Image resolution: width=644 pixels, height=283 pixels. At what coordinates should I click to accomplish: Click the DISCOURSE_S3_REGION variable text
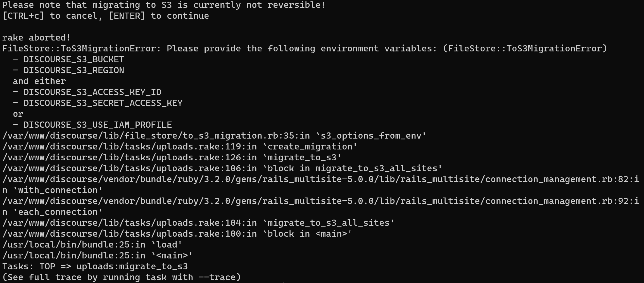coord(74,70)
